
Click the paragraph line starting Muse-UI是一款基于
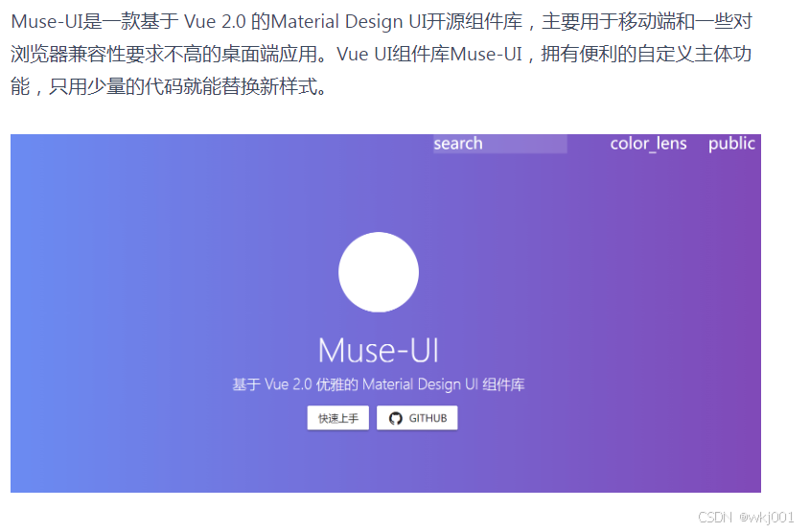pyautogui.click(x=382, y=22)
